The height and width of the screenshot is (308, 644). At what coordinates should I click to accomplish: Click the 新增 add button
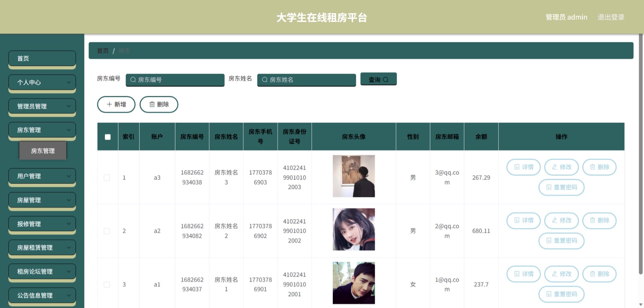[116, 104]
